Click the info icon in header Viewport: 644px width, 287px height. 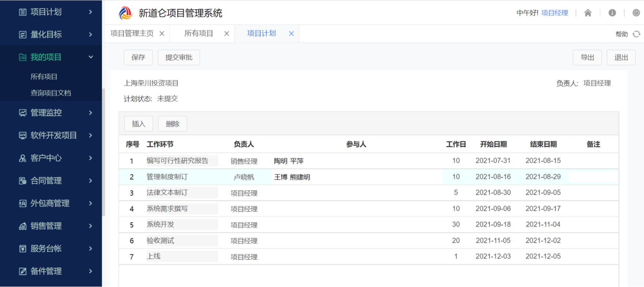(612, 13)
